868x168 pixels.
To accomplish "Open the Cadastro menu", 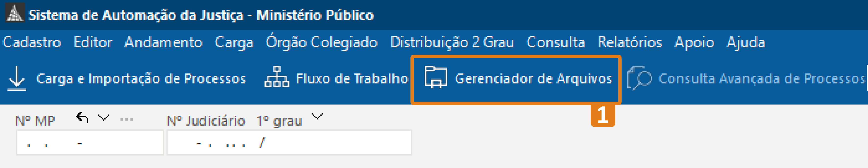I will pyautogui.click(x=32, y=43).
